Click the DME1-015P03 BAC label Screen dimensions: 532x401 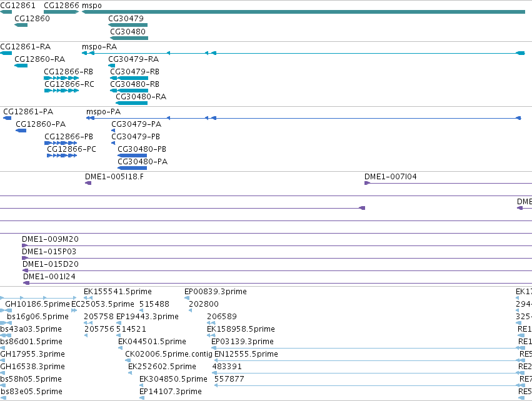point(49,252)
